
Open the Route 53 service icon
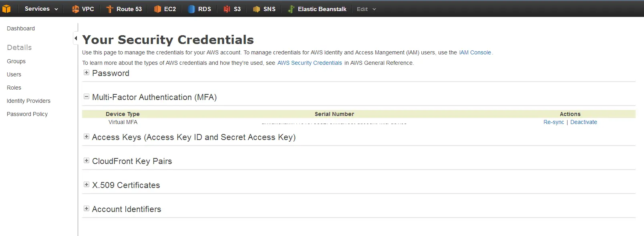[x=110, y=9]
